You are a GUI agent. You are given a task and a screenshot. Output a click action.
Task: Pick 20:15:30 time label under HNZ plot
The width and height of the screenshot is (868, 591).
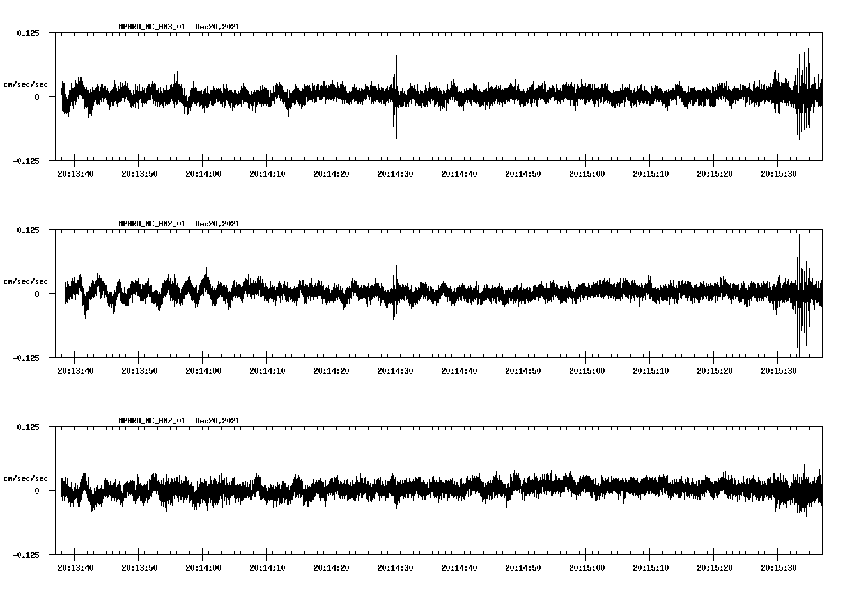779,567
